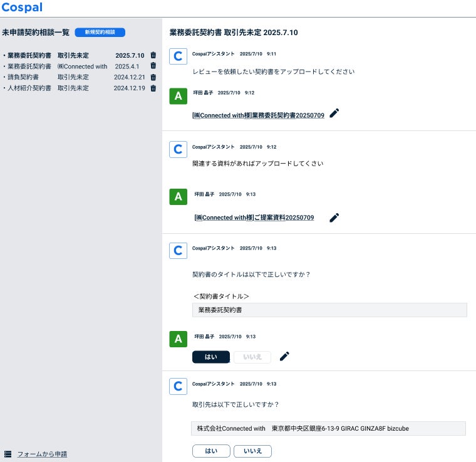Image resolution: width=476 pixels, height=462 pixels.
Task: Answer いいえ to the 取引先 question
Action: (x=252, y=451)
